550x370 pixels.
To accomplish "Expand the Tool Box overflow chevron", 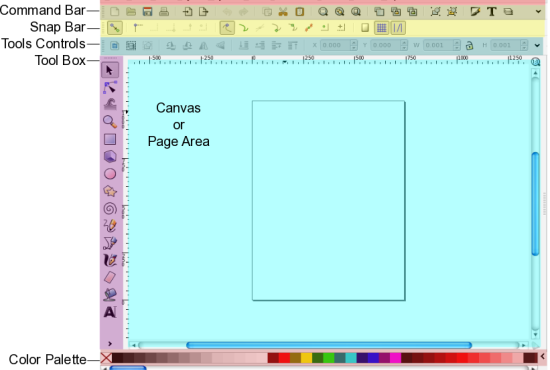I will click(x=110, y=344).
